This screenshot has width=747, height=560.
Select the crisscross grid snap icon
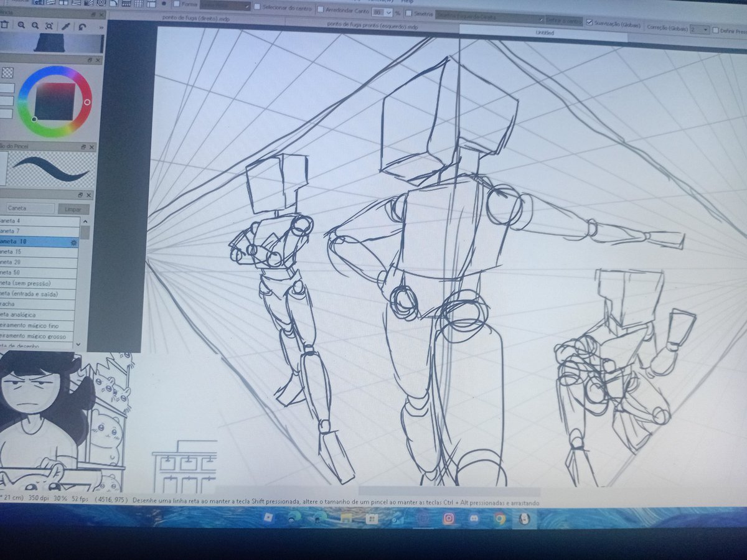tap(63, 2)
